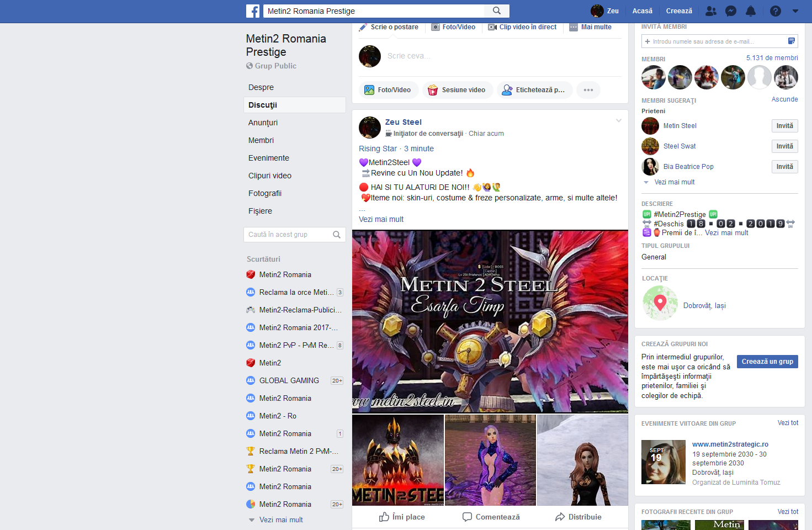Expand shortcuts list with Vezi mai mult
Screen dimensions: 812x530
(281, 520)
